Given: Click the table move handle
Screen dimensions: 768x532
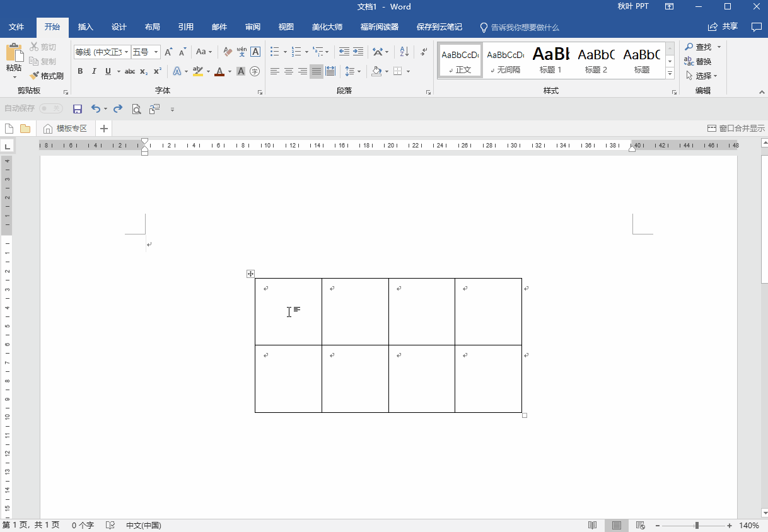Looking at the screenshot, I should tap(250, 274).
